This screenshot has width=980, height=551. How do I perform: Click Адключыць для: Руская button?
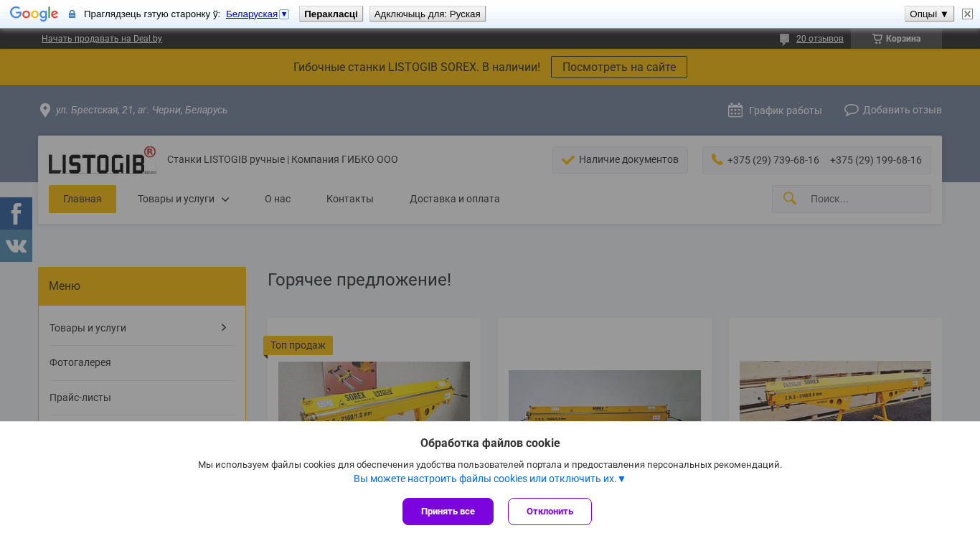428,14
